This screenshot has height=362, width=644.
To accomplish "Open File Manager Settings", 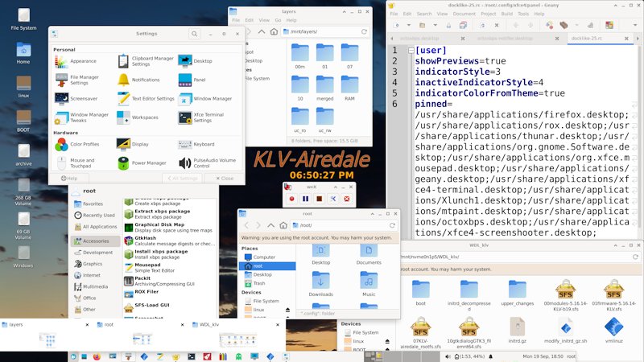I will [x=77, y=80].
